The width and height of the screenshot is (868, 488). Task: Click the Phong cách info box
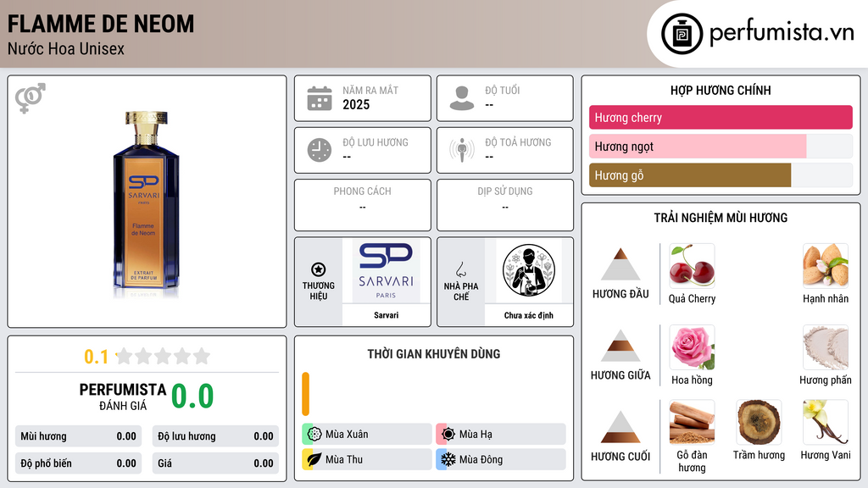tap(363, 205)
